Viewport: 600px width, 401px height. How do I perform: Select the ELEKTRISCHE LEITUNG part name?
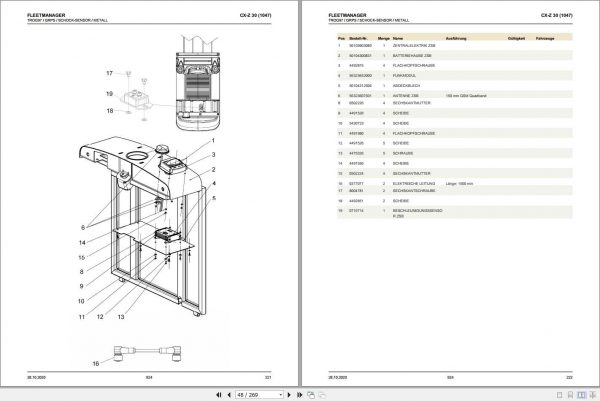pyautogui.click(x=414, y=184)
